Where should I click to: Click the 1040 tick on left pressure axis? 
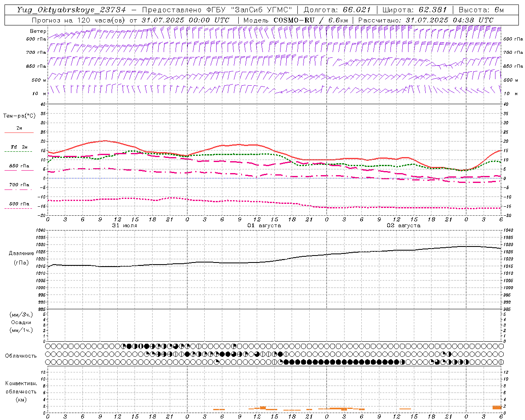coord(41,231)
